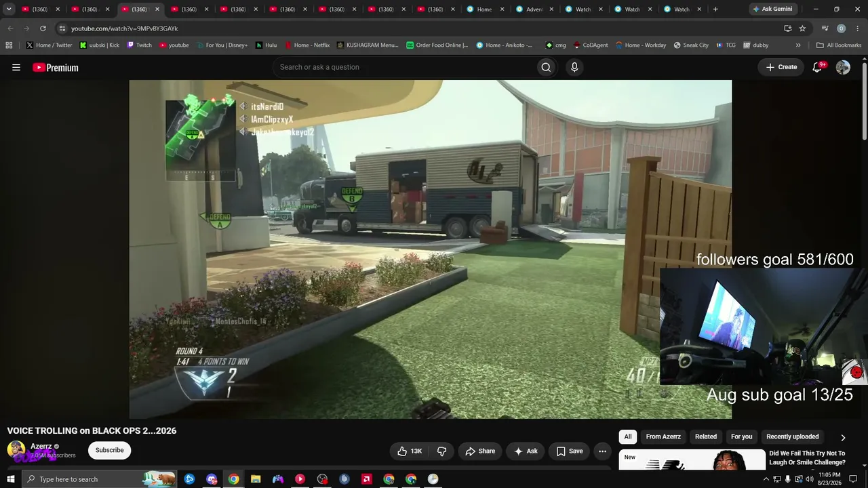Open the Home - Workday bookmark

[x=641, y=45]
